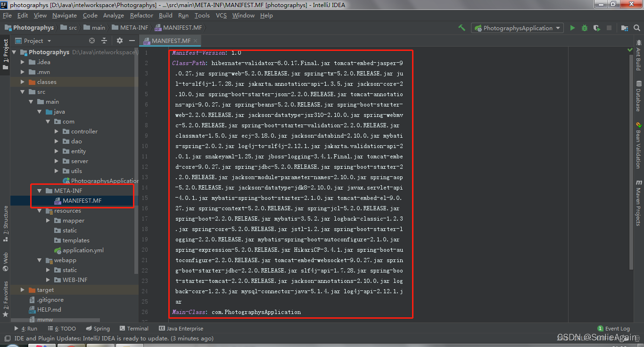Hide the Project panel with the minus icon
Screen dimensions: 644x347
131,41
